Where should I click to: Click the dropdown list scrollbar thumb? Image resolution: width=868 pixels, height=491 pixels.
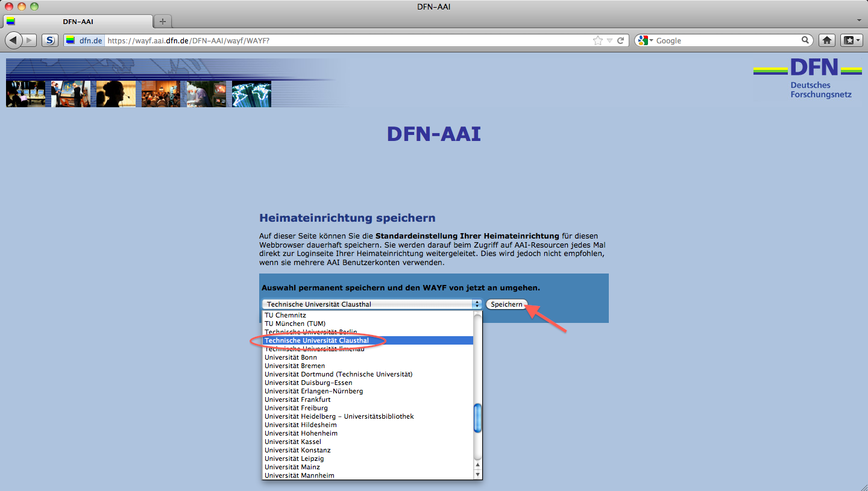tap(477, 418)
